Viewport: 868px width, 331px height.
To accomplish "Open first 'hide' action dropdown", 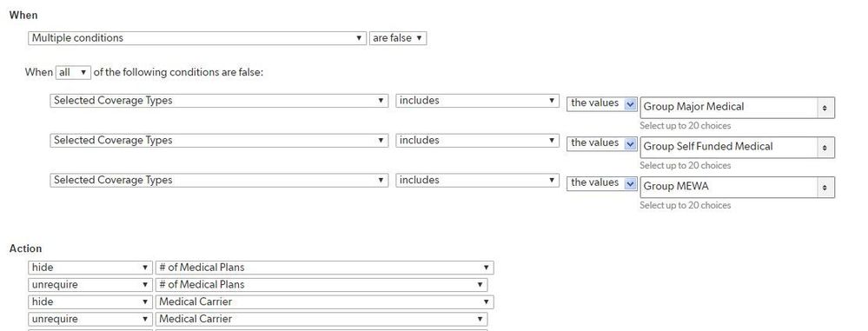I will [90, 268].
